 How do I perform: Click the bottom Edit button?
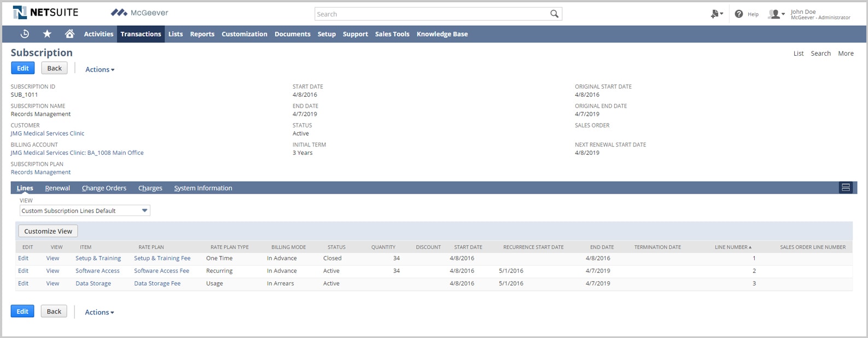coord(22,311)
